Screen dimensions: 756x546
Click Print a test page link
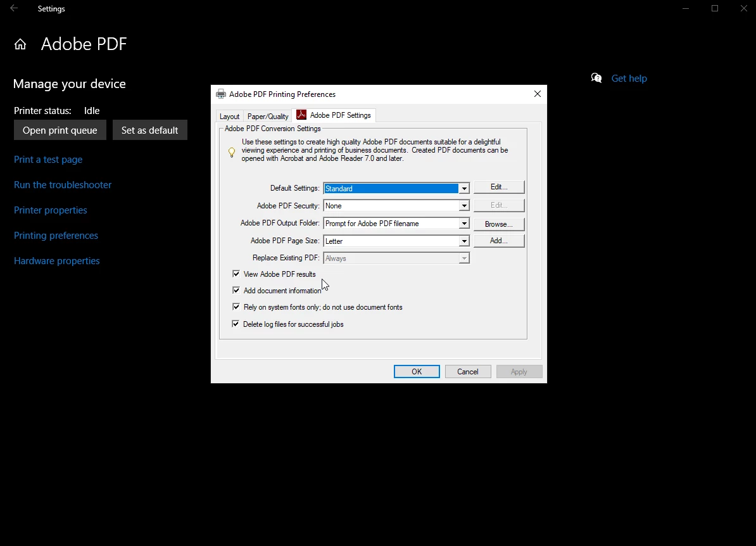coord(48,160)
